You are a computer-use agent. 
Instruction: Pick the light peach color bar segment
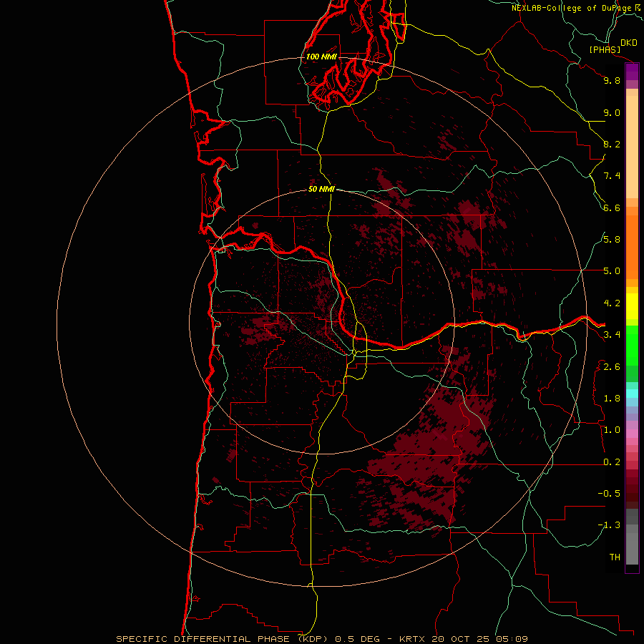tap(632, 147)
